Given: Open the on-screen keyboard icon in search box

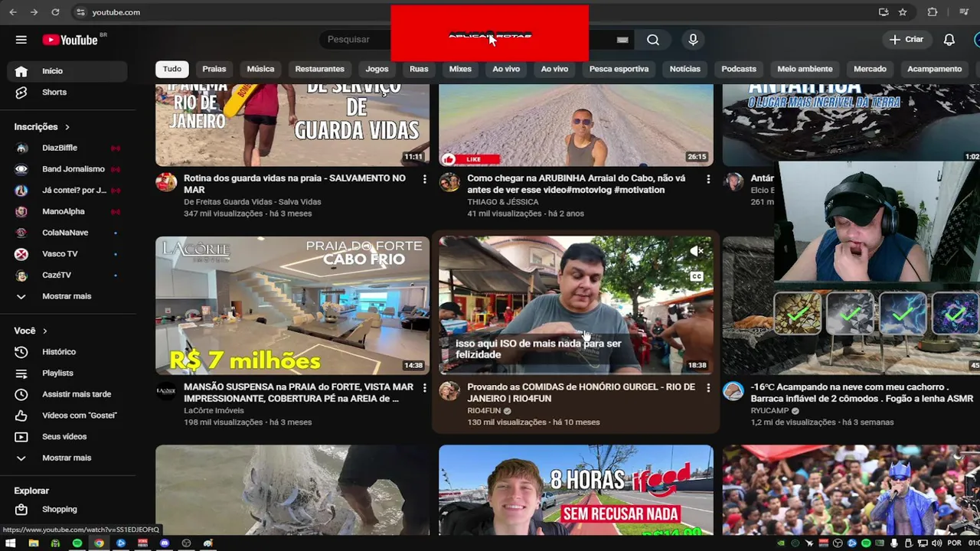Looking at the screenshot, I should 622,40.
